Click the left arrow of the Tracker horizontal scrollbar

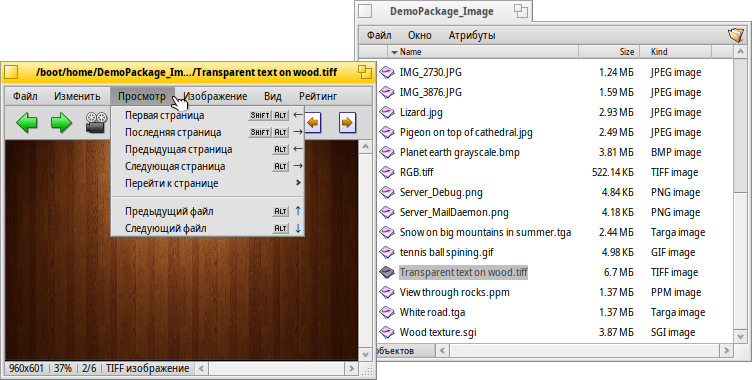442,351
